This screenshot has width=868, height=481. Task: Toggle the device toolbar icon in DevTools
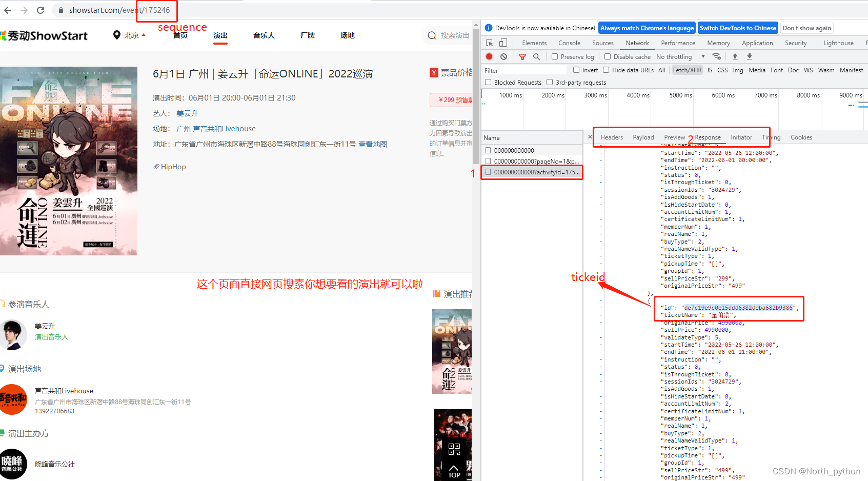503,43
